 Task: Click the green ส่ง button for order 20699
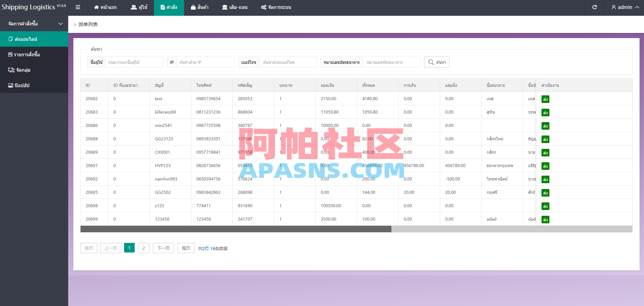click(545, 220)
